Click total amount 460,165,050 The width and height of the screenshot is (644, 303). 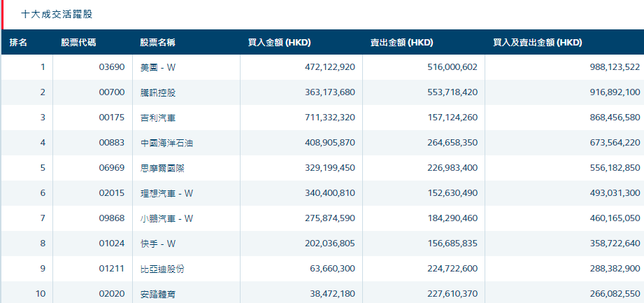coord(615,218)
